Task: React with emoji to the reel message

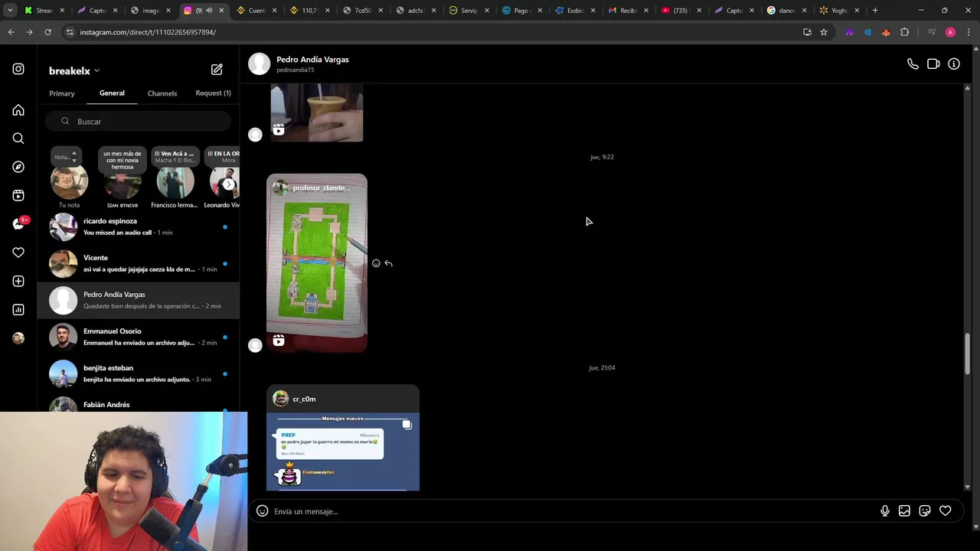Action: pos(376,263)
